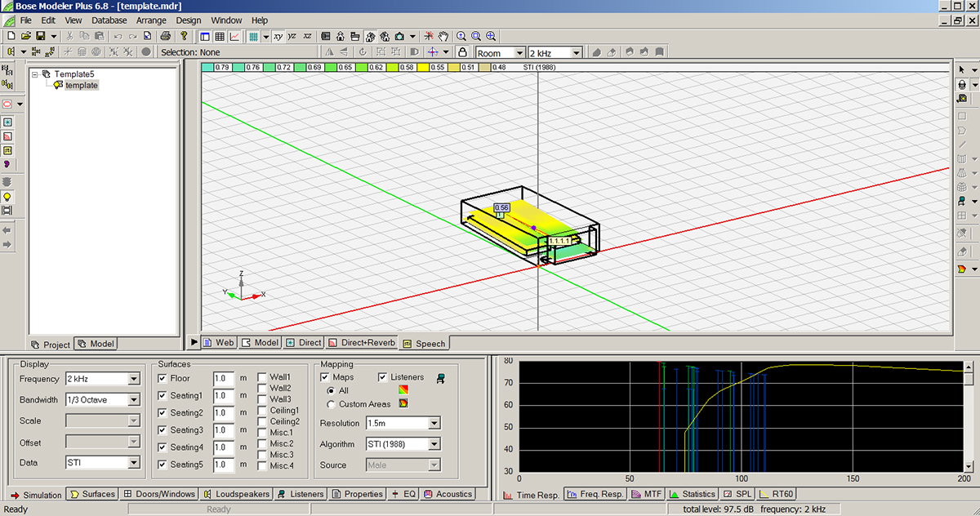Open the Database menu
Image resolution: width=980 pixels, height=516 pixels.
click(x=109, y=20)
